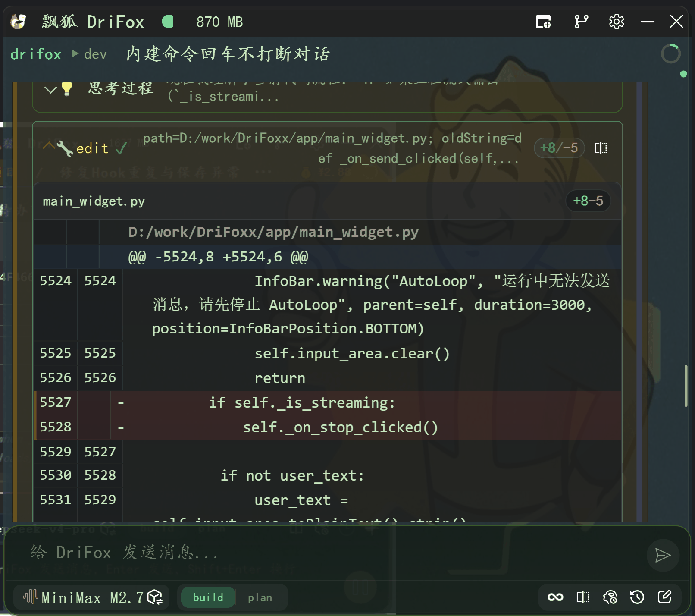
Task: Toggle the infinity AutoLoop icon
Action: tap(555, 597)
